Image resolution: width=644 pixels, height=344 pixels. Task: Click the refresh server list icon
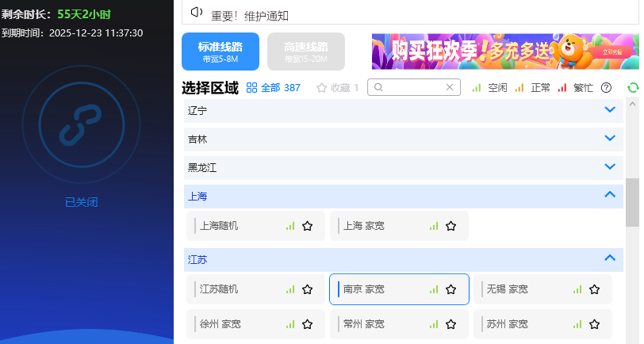click(x=632, y=88)
